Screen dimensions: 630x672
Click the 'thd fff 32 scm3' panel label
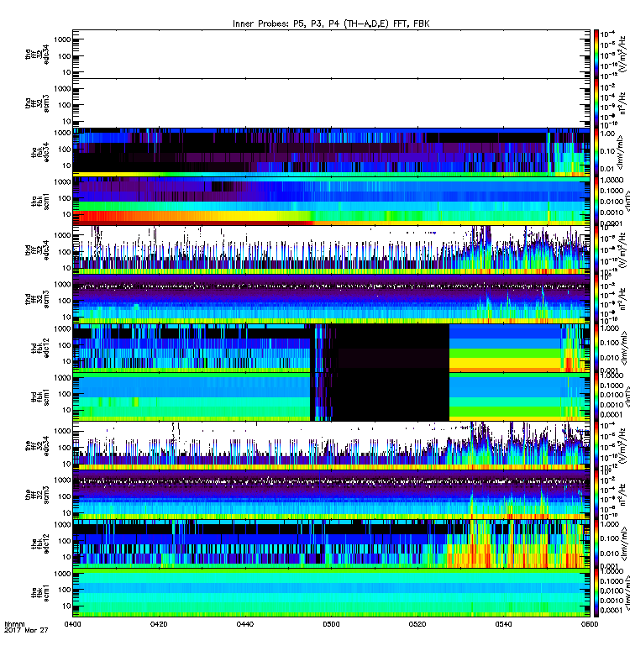(x=37, y=299)
